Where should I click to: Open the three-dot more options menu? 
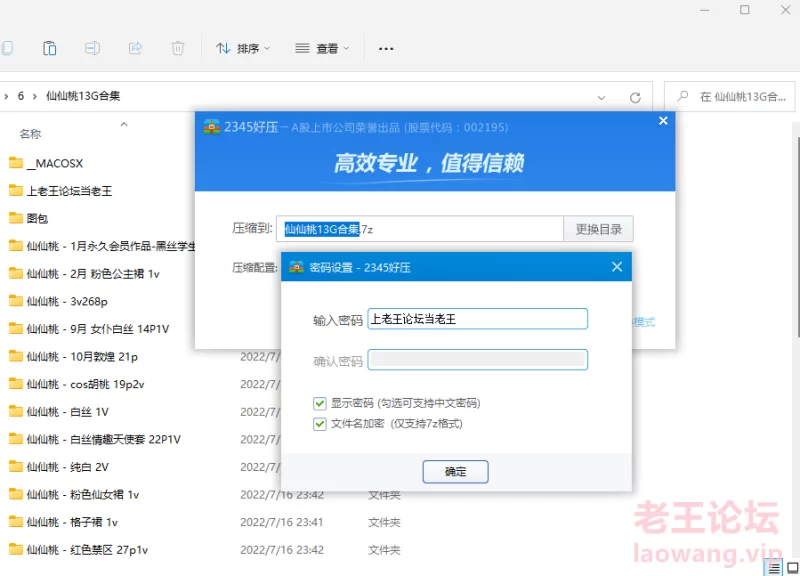(386, 48)
